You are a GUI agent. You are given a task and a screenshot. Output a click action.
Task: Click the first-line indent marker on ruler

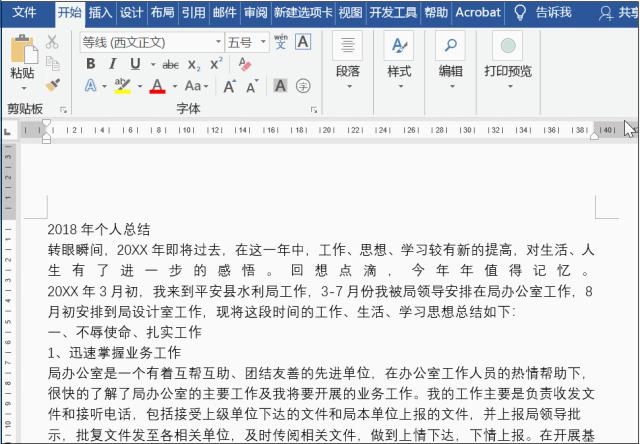pos(47,123)
